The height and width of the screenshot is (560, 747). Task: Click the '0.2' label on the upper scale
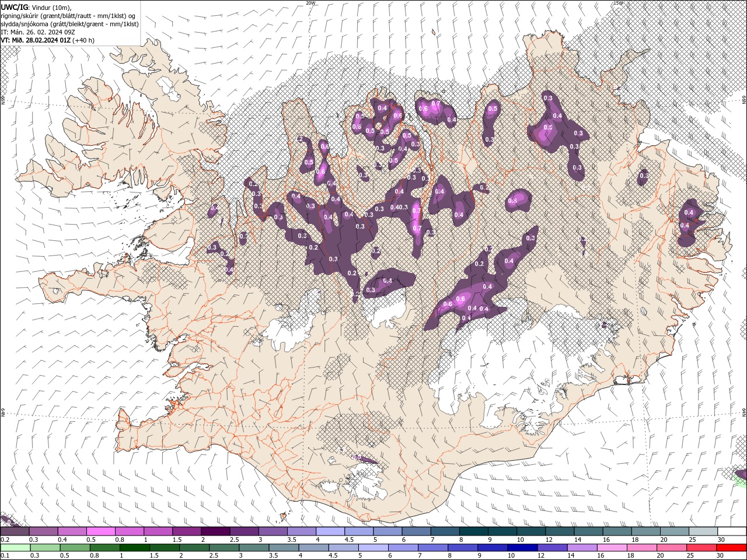(5, 540)
